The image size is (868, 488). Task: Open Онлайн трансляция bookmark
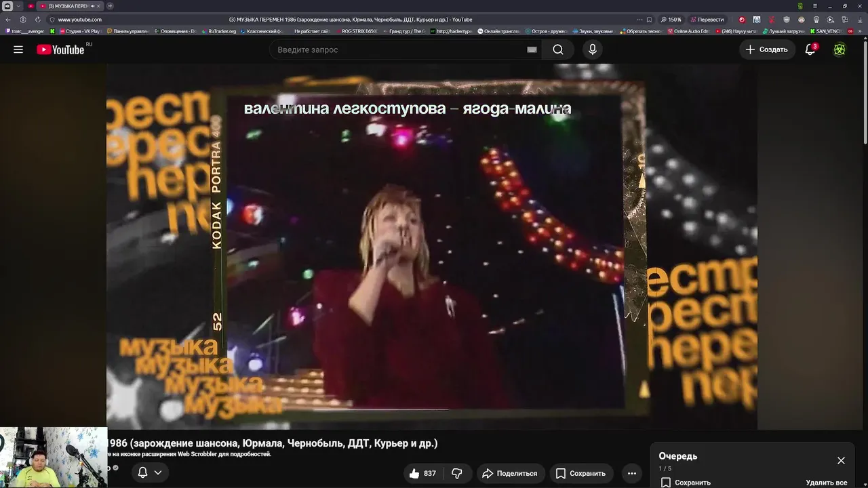point(498,31)
